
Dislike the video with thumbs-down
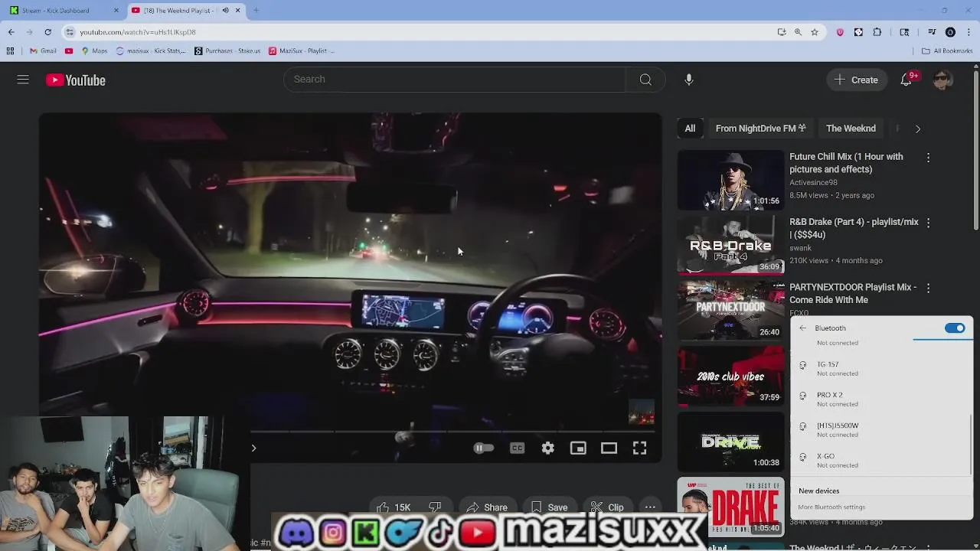(x=435, y=507)
